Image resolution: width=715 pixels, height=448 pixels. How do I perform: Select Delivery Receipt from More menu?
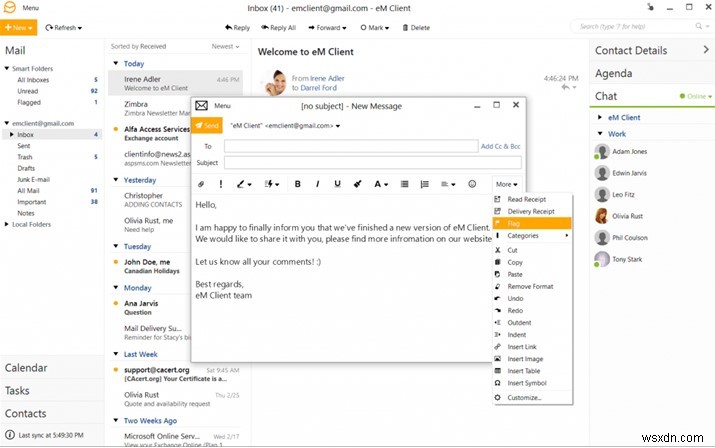(532, 211)
